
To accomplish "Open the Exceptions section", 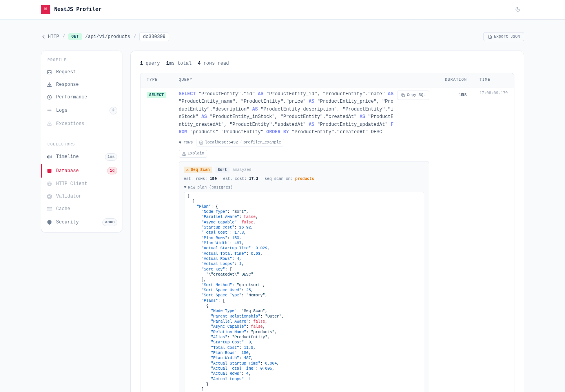I will (x=82, y=124).
